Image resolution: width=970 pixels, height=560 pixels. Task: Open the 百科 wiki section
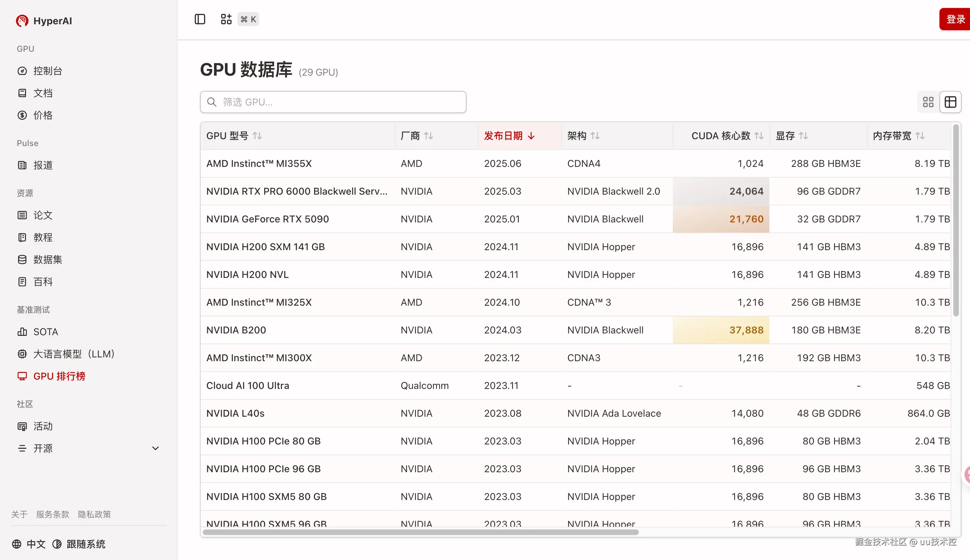coord(42,281)
